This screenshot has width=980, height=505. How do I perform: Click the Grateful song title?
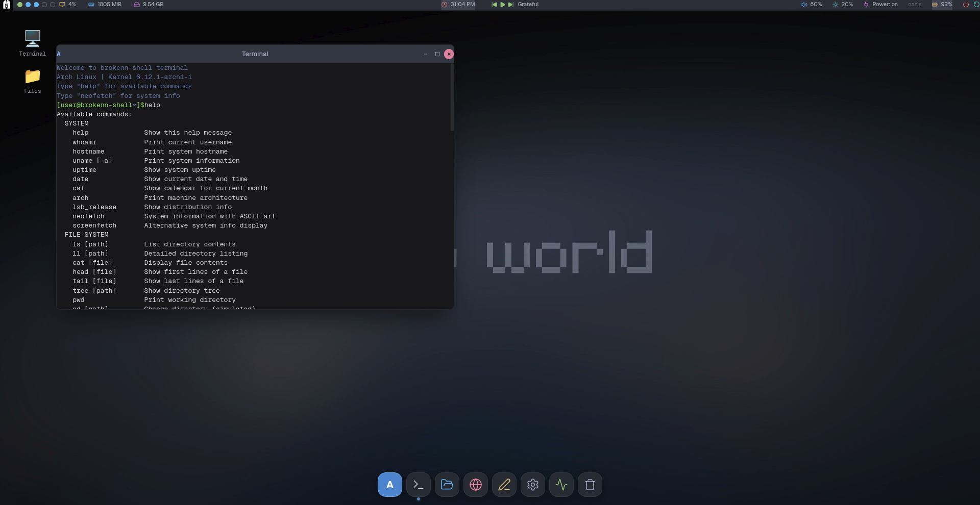click(x=528, y=5)
